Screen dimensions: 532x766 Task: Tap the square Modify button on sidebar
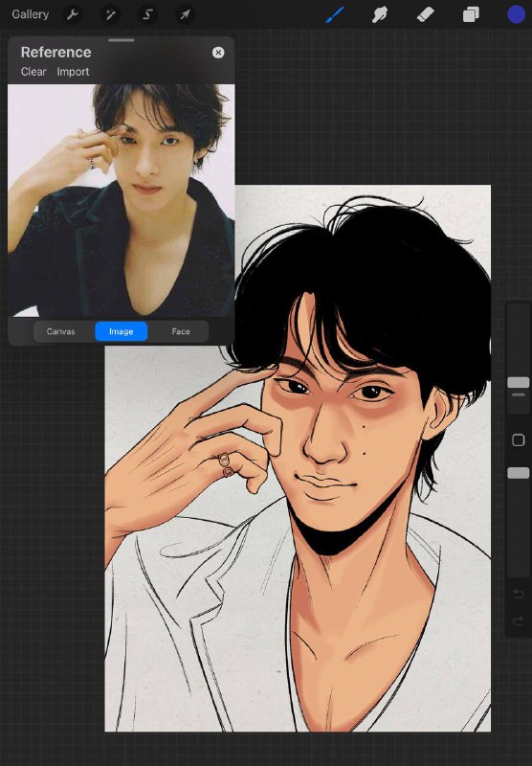(519, 440)
